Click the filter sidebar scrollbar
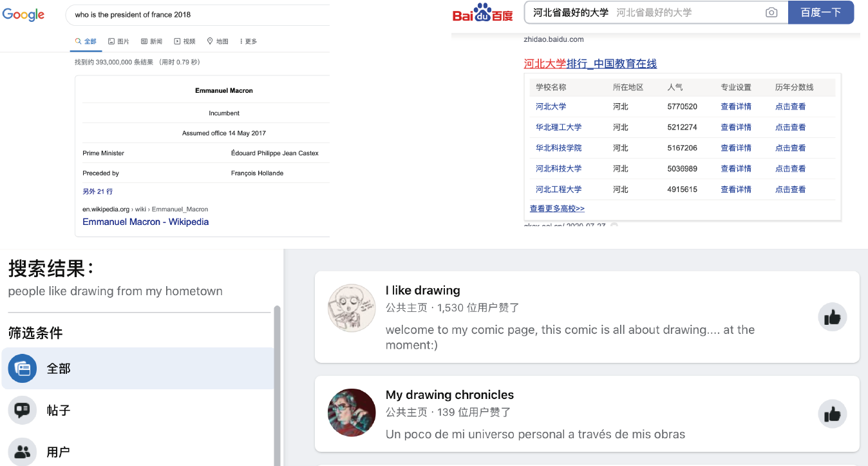Image resolution: width=868 pixels, height=466 pixels. (278, 385)
